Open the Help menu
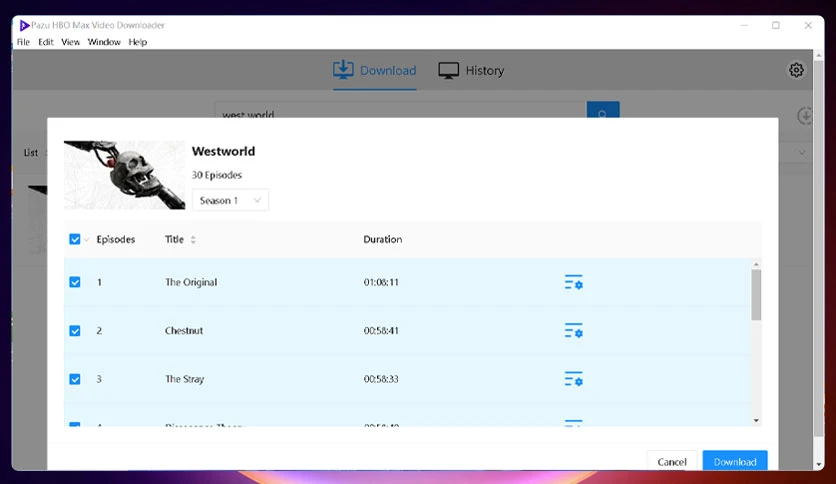This screenshot has width=836, height=484. (138, 42)
